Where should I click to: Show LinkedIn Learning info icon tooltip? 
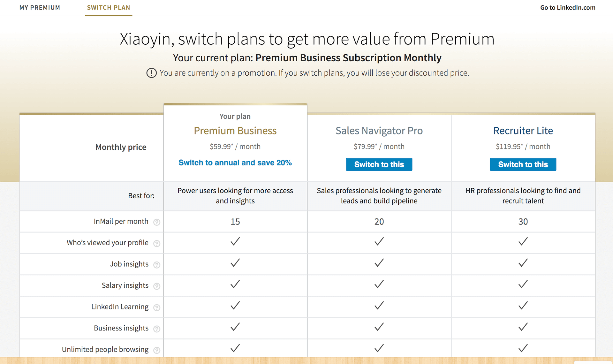pyautogui.click(x=157, y=307)
